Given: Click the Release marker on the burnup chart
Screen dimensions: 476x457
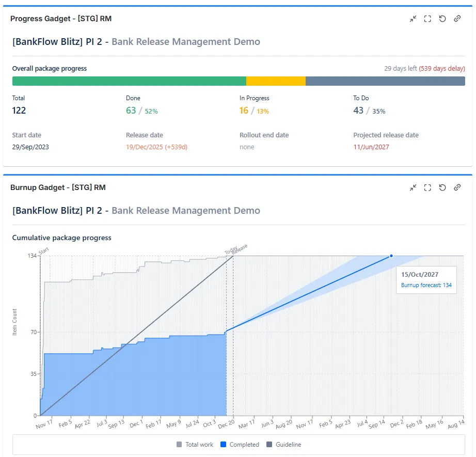Looking at the screenshot, I should coord(239,249).
